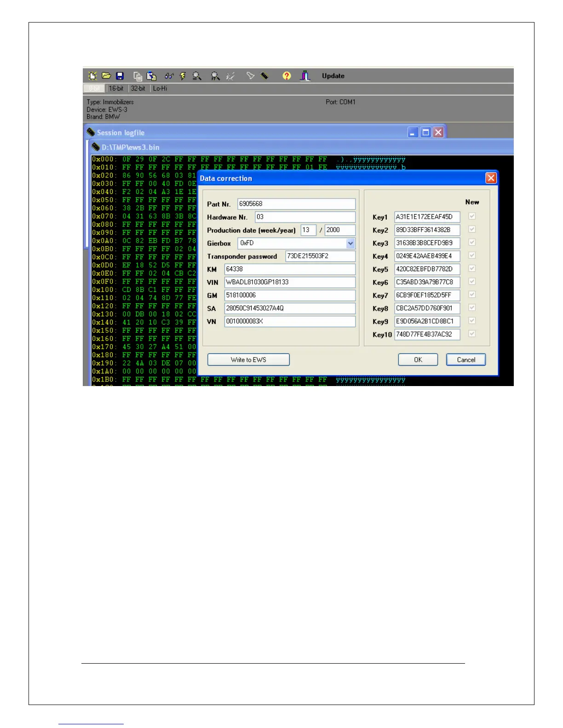This screenshot has width=563, height=728.
Task: Toggle the New checkbox for Key6
Action: point(472,281)
